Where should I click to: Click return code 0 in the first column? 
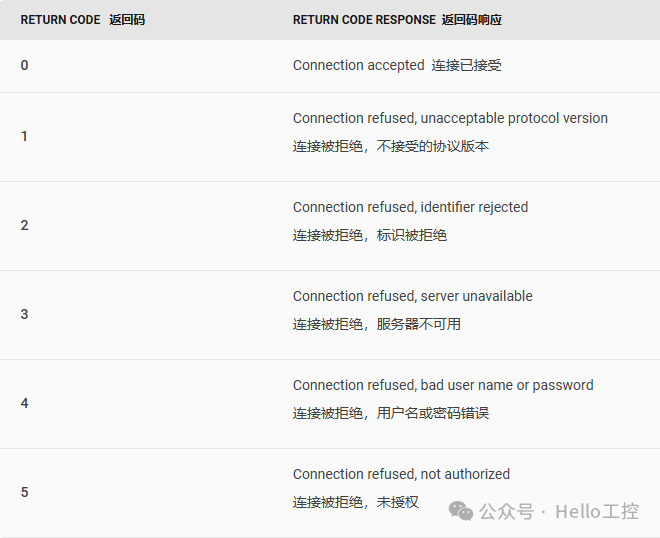click(x=25, y=65)
